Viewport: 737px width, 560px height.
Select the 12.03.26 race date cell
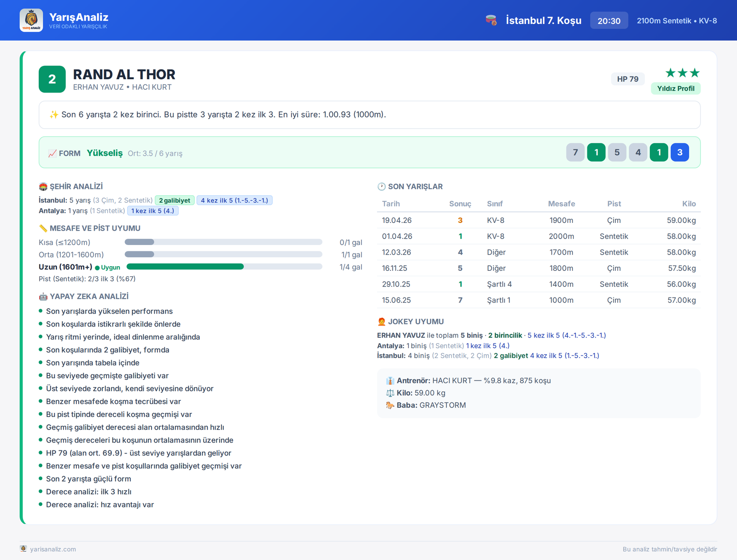point(397,252)
